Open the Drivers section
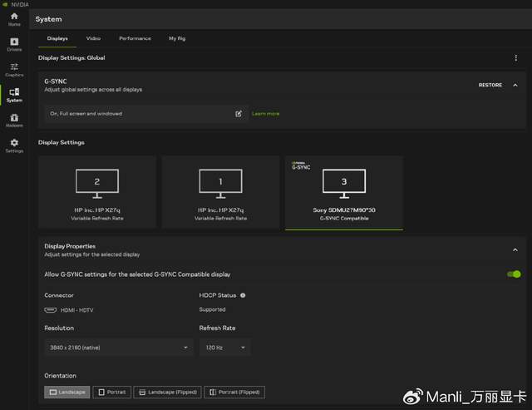Screen dimensions: 532x410 [14, 44]
